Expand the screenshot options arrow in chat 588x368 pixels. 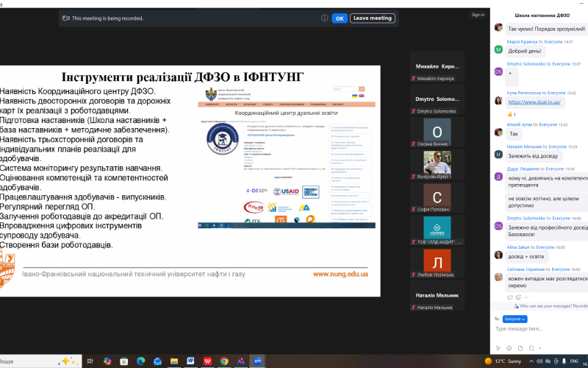[539, 348]
